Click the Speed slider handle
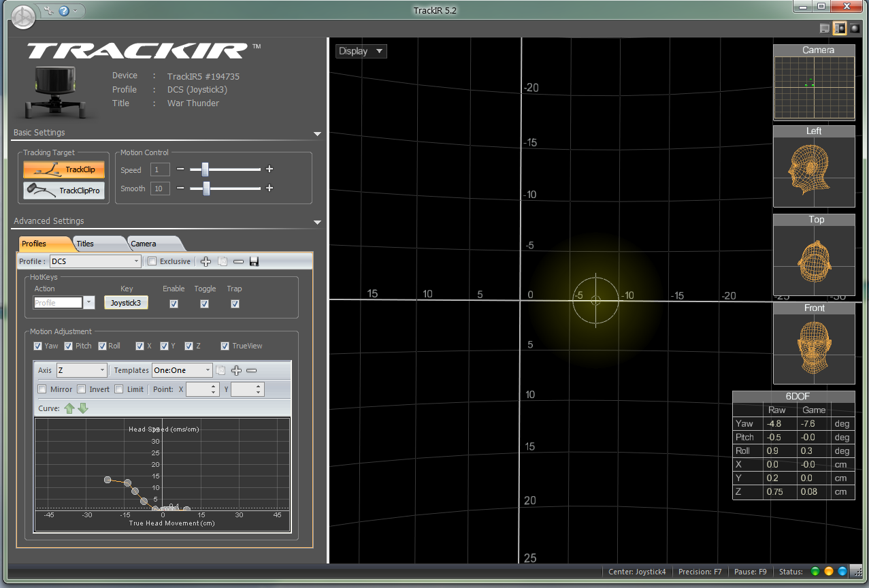 [204, 169]
